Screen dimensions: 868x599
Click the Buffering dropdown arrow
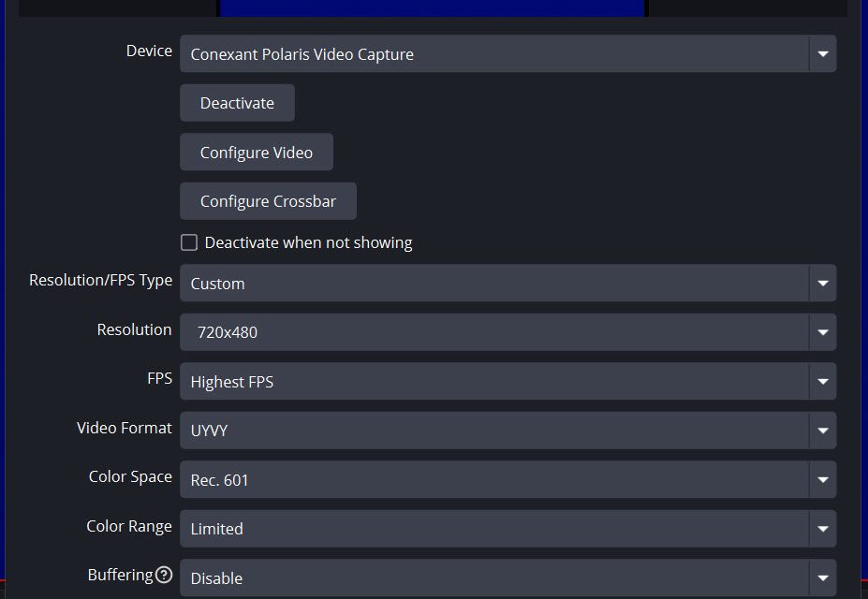pyautogui.click(x=822, y=578)
